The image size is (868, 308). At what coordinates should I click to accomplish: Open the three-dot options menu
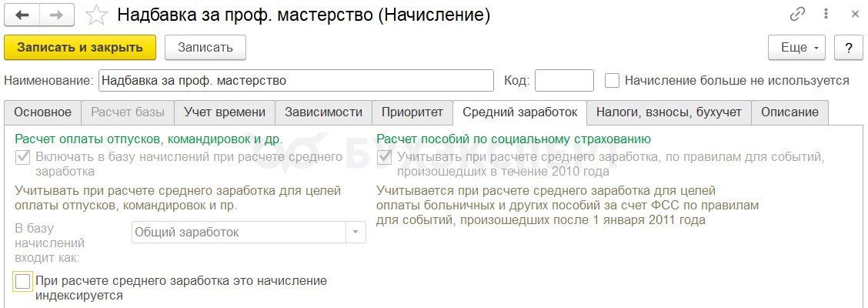tap(826, 15)
